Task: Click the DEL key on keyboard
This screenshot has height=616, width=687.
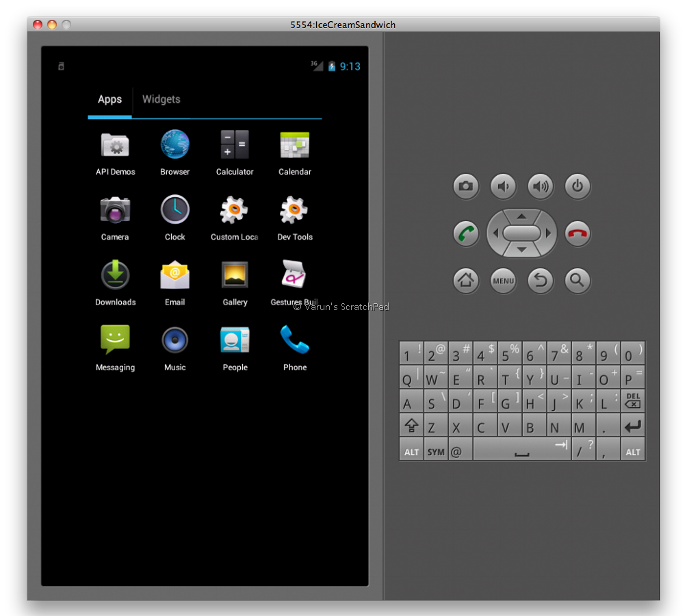Action: tap(633, 401)
